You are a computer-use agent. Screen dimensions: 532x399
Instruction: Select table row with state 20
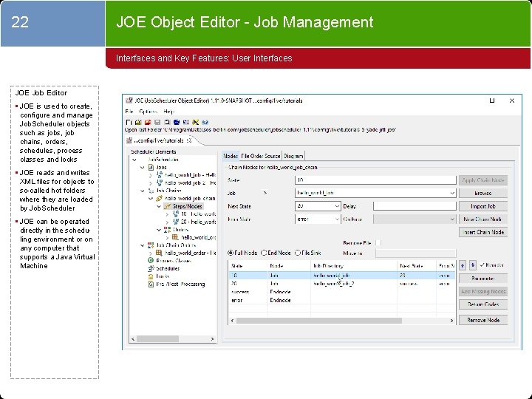click(341, 284)
